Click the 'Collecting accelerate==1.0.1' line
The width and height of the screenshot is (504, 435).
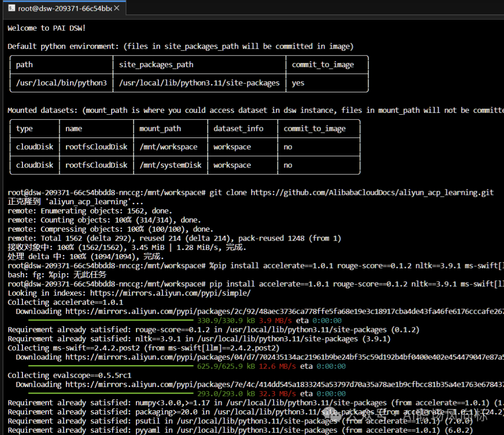[65, 302]
